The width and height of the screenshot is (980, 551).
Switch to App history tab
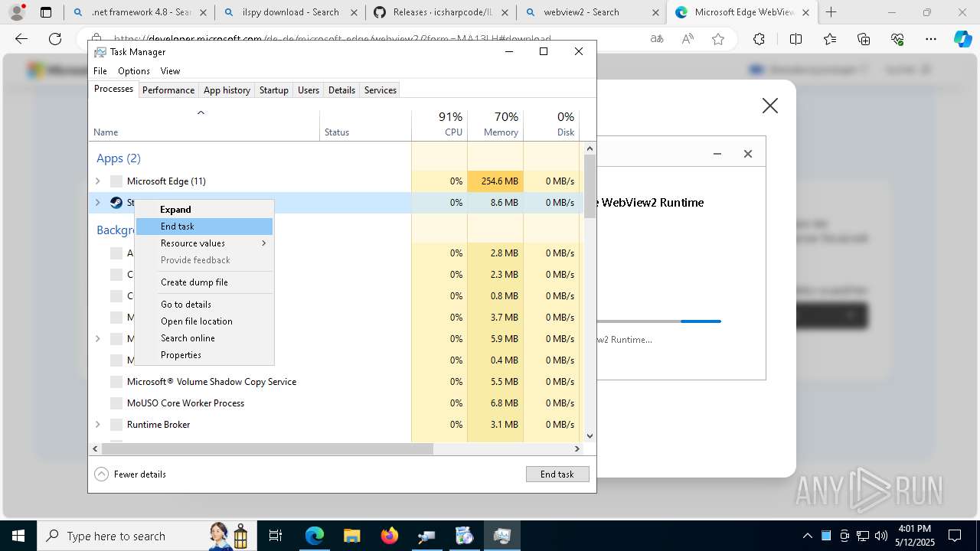(x=227, y=90)
